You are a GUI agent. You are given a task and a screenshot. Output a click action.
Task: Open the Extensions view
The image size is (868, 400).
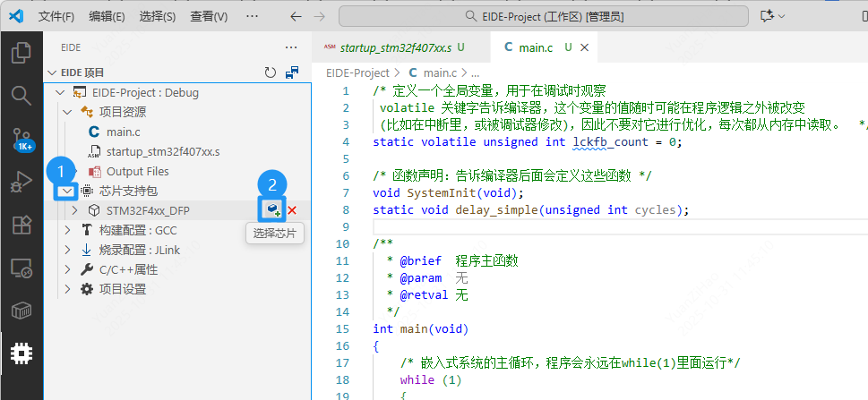point(21,226)
